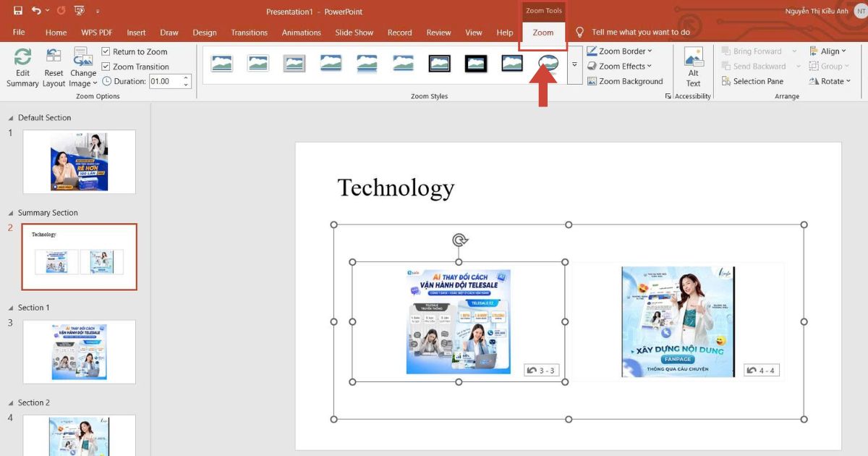Apply the second zoom style thumbnail
868x456 pixels.
pos(258,64)
